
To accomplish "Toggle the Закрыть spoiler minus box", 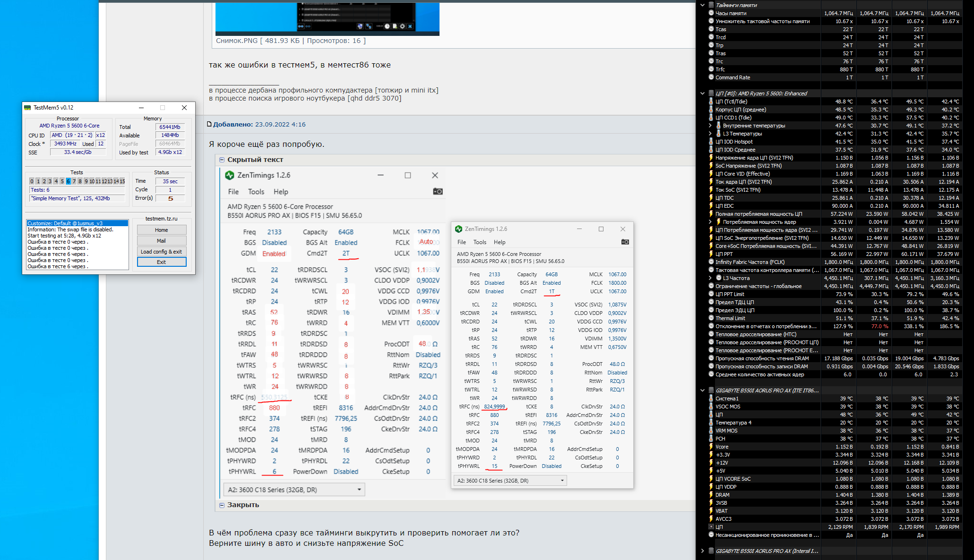I will 222,505.
